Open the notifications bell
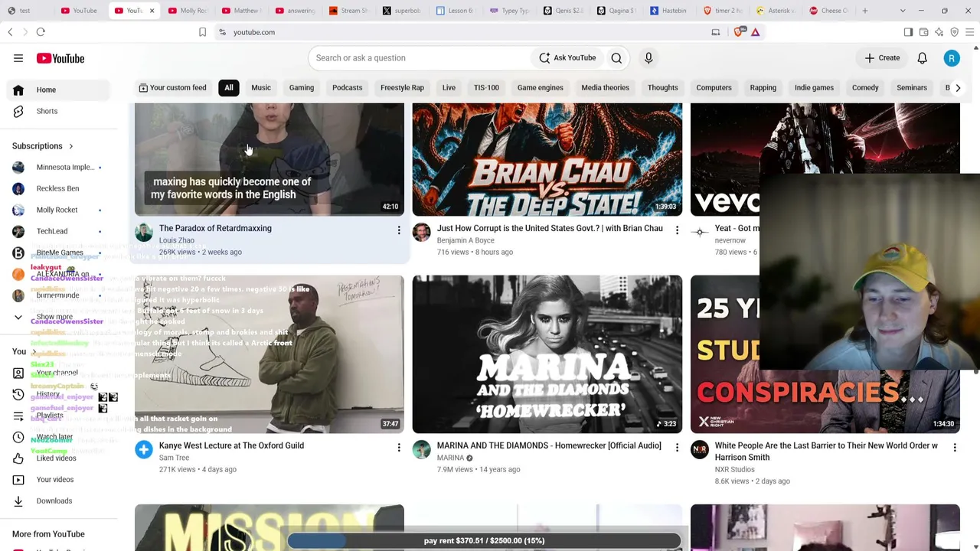The image size is (980, 551). pyautogui.click(x=923, y=58)
